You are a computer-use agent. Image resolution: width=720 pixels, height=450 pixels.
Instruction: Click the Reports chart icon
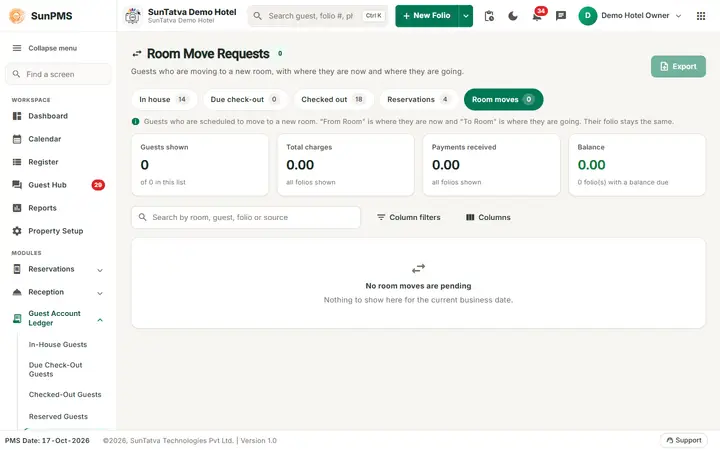click(17, 208)
